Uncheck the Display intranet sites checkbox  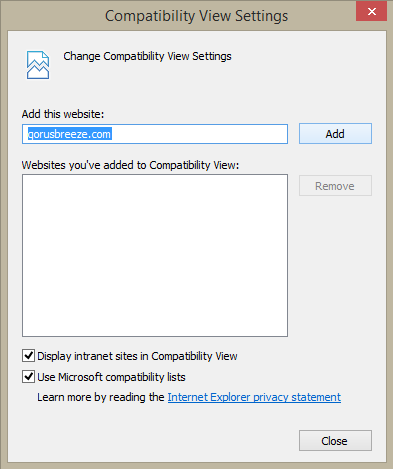(x=28, y=356)
